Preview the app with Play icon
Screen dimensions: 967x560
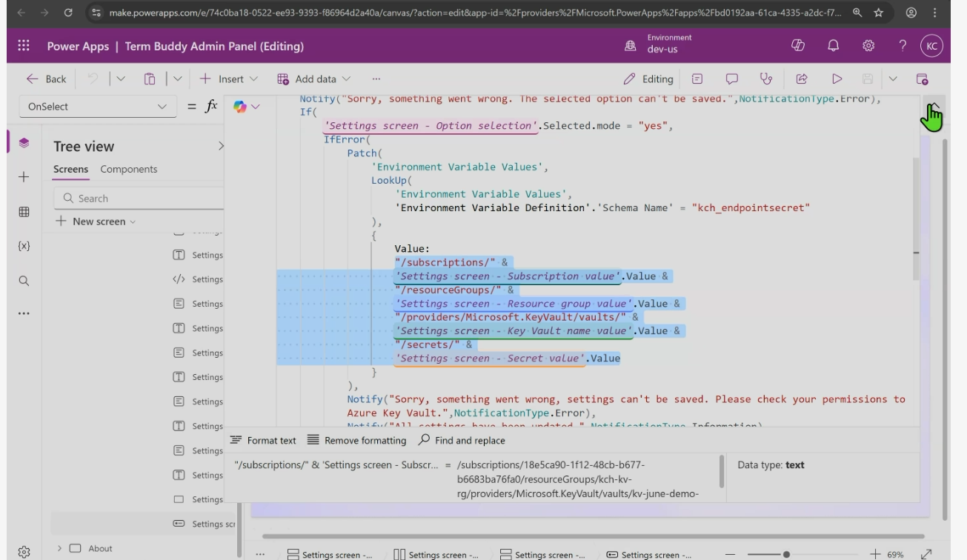click(x=837, y=79)
